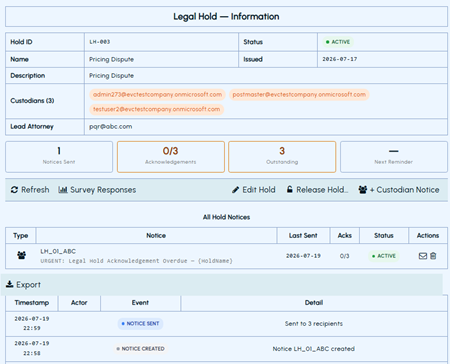The image size is (450, 364).
Task: Click Edit Hold
Action: (254, 190)
